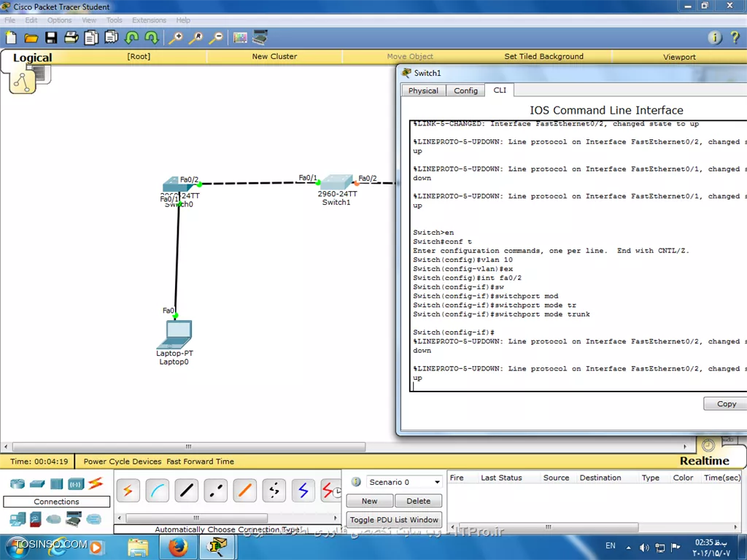This screenshot has width=747, height=560.
Task: Click Fast Forward Time
Action: pos(200,462)
